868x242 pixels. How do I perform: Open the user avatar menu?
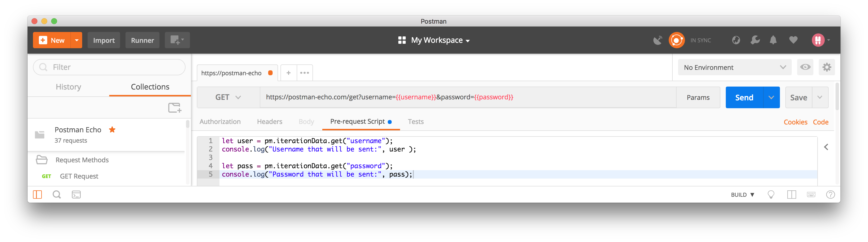[821, 40]
